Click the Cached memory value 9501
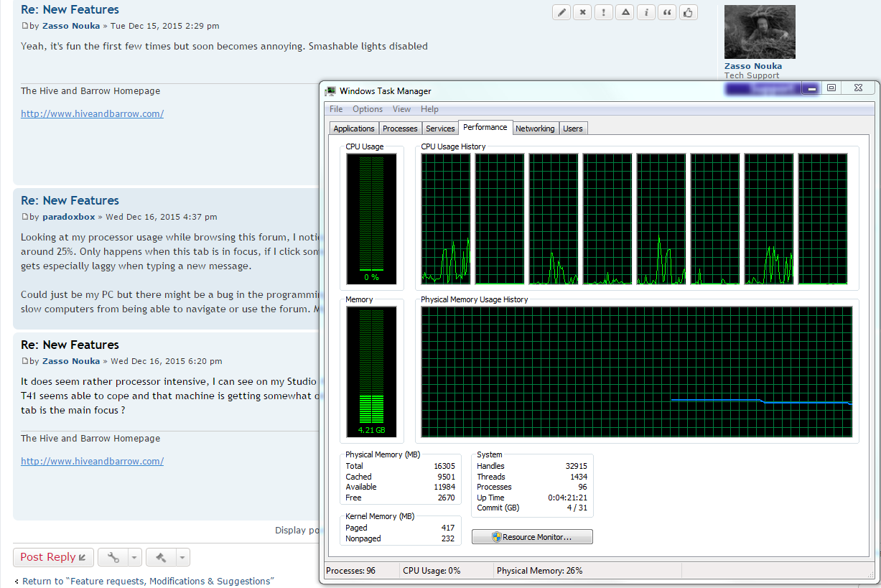The height and width of the screenshot is (588, 881). tap(447, 477)
